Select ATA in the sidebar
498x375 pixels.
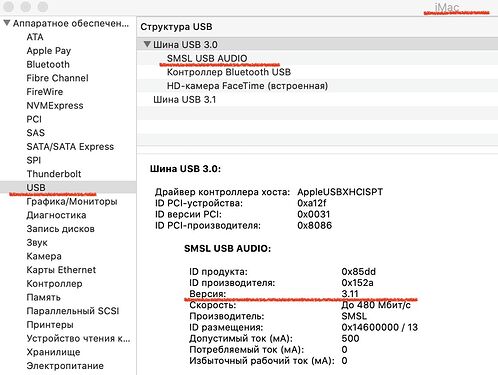(x=35, y=37)
